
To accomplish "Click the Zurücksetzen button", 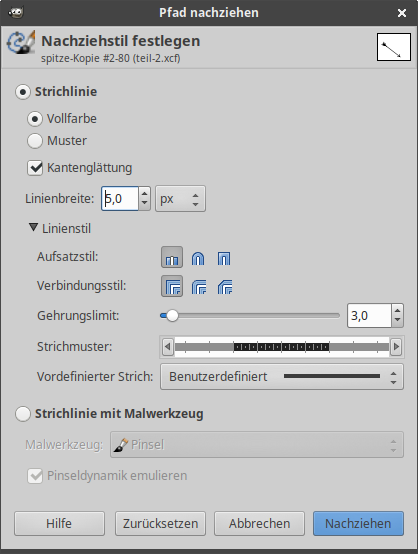I will 160,523.
